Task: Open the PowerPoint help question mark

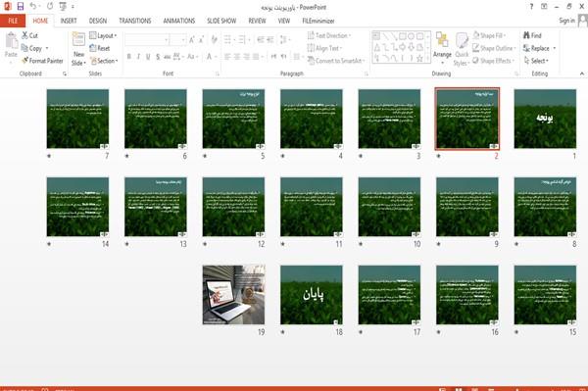Action: [531, 7]
